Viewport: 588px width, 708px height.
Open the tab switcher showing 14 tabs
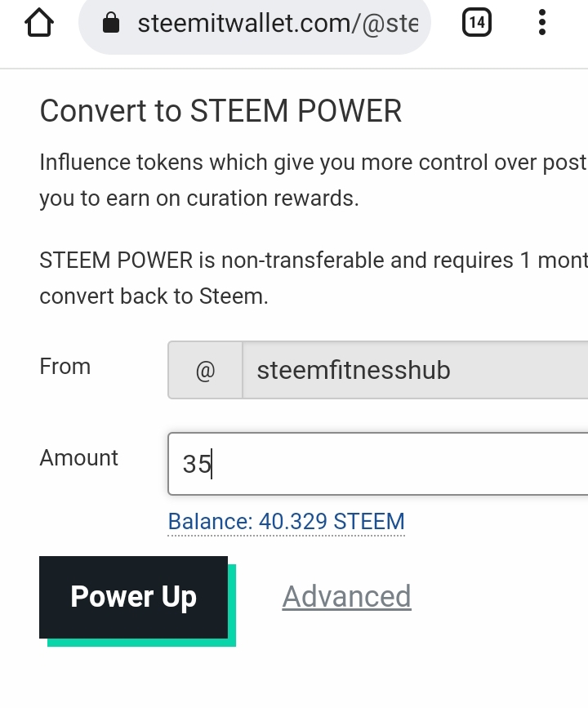(476, 22)
